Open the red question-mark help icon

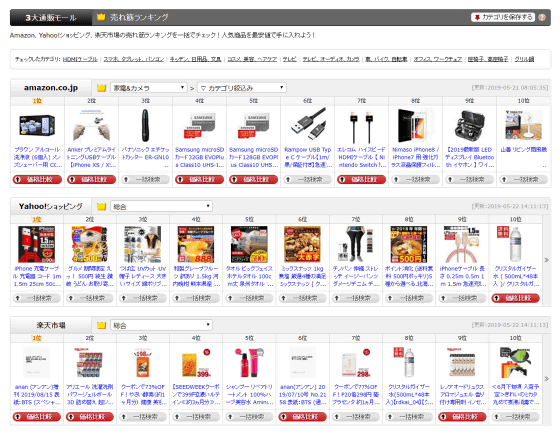[542, 17]
